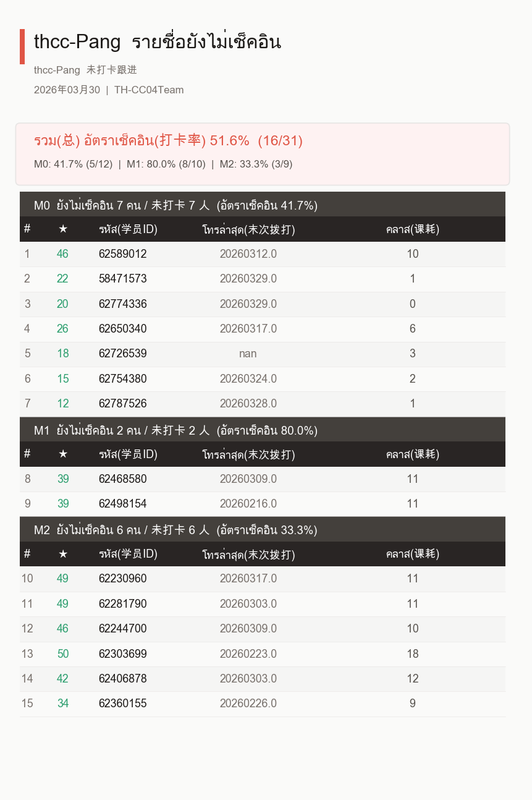Click star score 50 in row 13
Image resolution: width=532 pixels, height=800 pixels.
63,653
